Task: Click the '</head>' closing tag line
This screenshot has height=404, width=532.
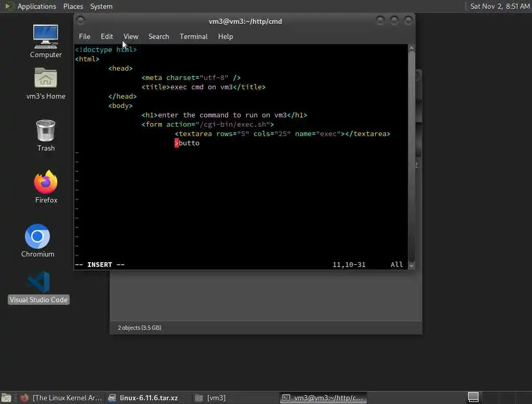Action: pos(123,97)
